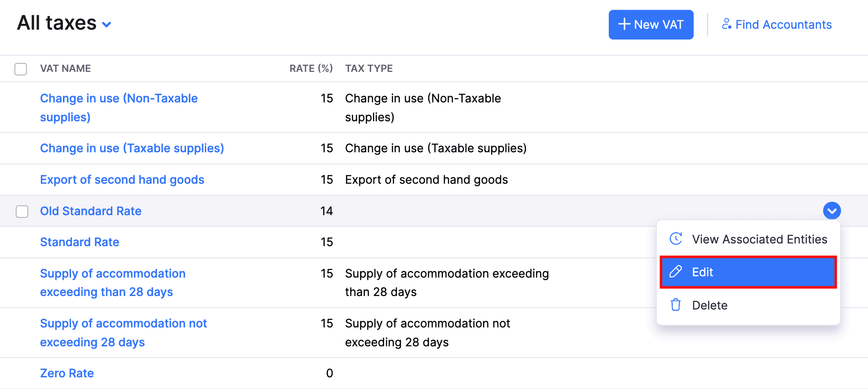
Task: Click the RATE (%) column header
Action: 310,68
